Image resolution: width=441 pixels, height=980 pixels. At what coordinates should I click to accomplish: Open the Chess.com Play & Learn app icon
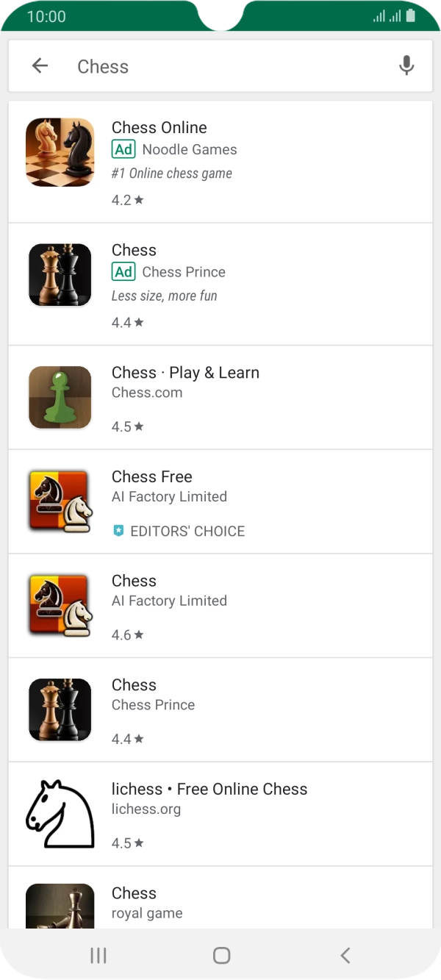[60, 397]
